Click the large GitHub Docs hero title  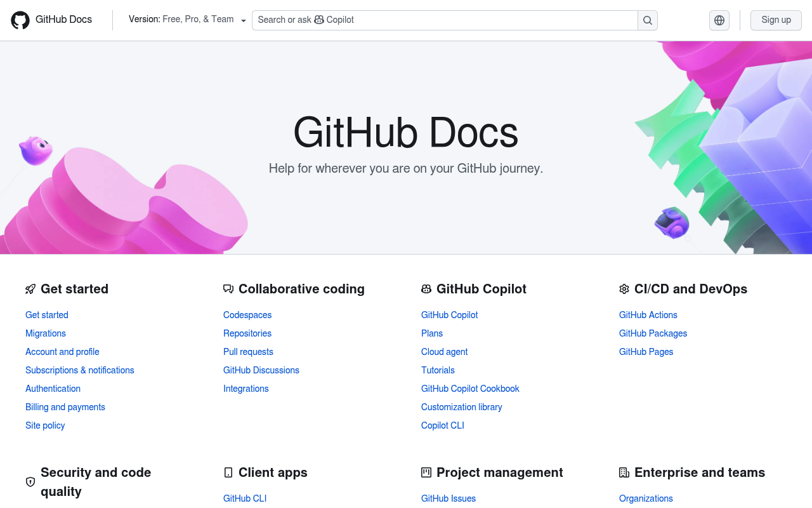[406, 132]
